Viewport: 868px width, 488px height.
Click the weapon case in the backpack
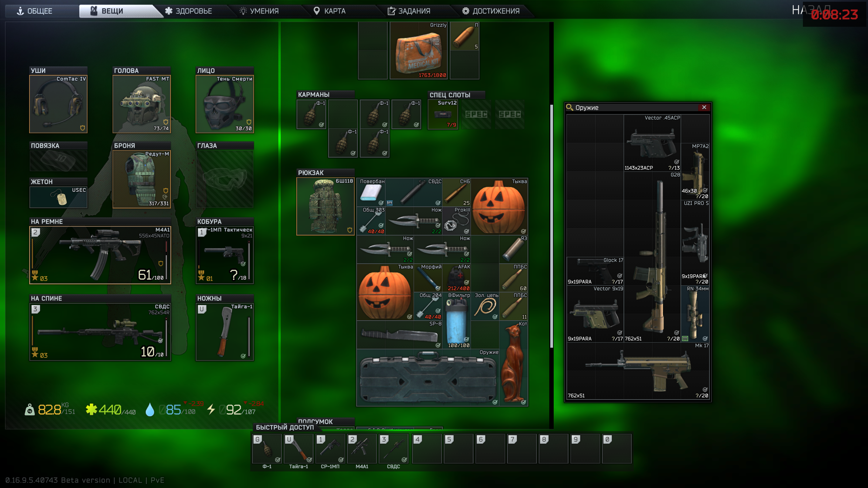click(x=428, y=378)
